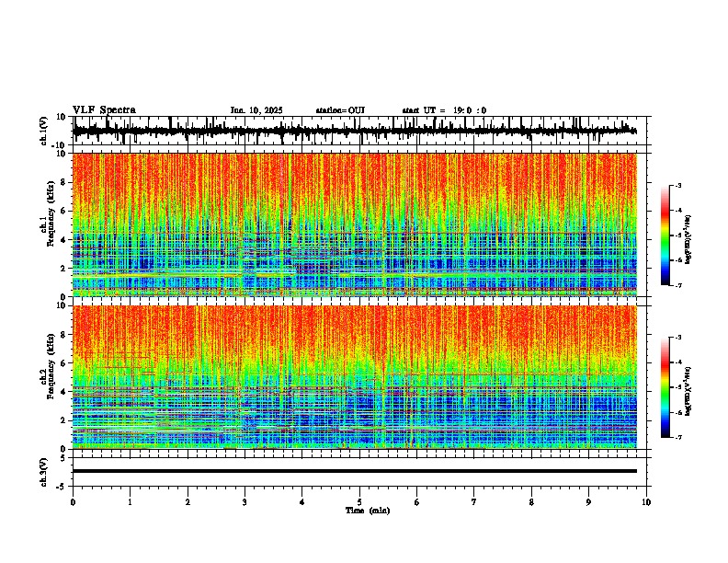This screenshot has width=728, height=563.
Task: Click the "-7" label on ch.2 color bar
Action: (x=677, y=437)
